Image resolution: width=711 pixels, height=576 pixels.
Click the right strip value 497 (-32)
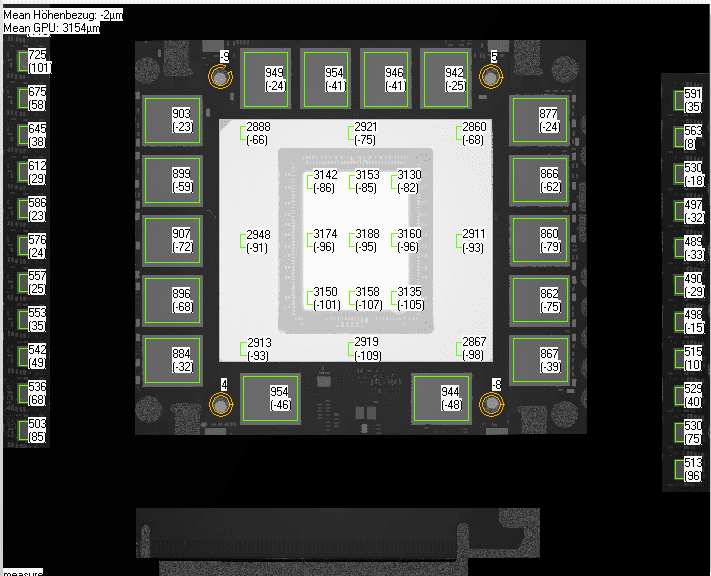click(x=694, y=211)
